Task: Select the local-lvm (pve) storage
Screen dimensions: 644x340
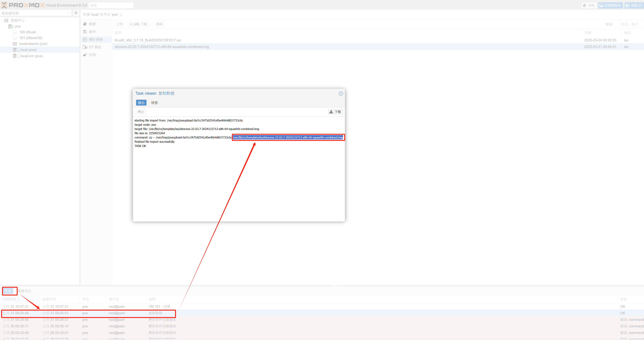Action: 31,56
